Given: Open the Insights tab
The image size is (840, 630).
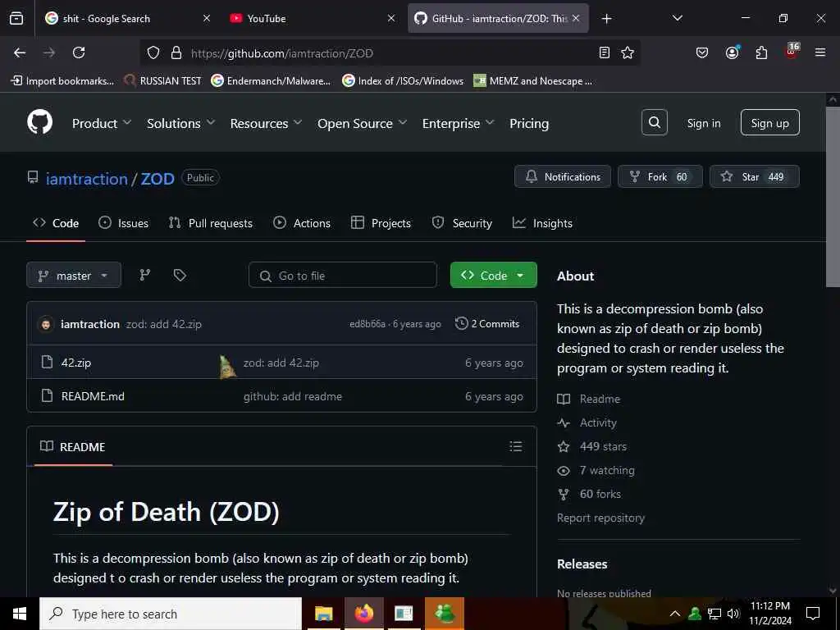Looking at the screenshot, I should tap(542, 223).
